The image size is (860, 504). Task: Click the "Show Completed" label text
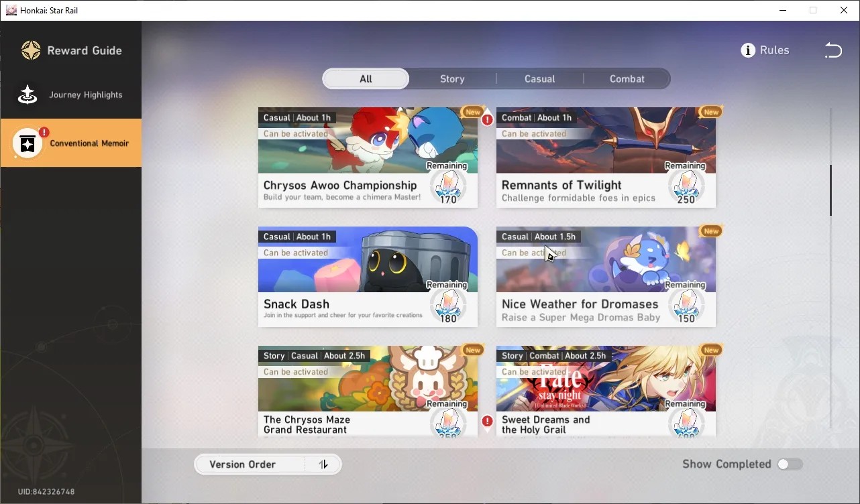tap(727, 464)
